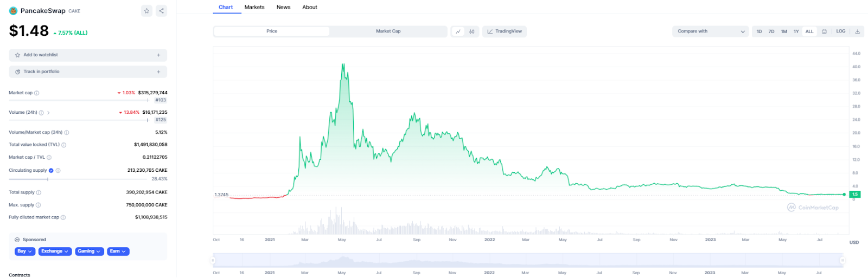Image resolution: width=868 pixels, height=278 pixels.
Task: Click the Track in portfolio button
Action: (x=88, y=72)
